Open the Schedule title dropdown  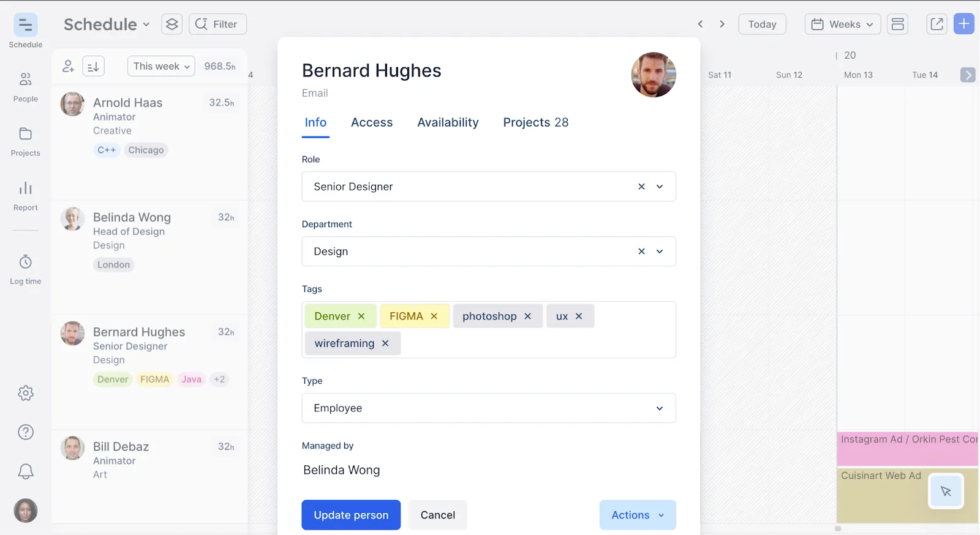[107, 24]
